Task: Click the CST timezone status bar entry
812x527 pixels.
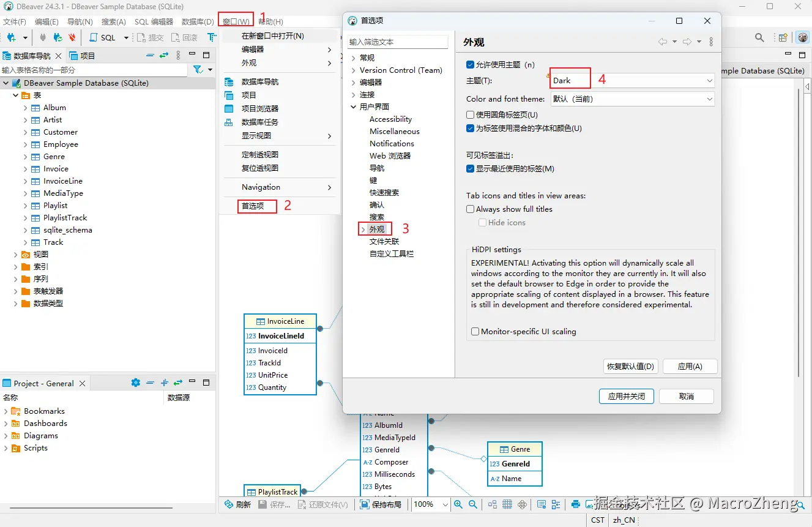Action: [598, 520]
